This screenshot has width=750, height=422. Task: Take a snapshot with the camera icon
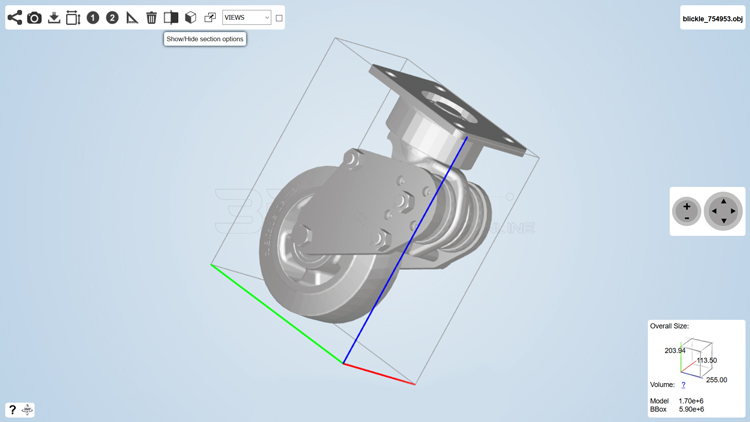(34, 18)
